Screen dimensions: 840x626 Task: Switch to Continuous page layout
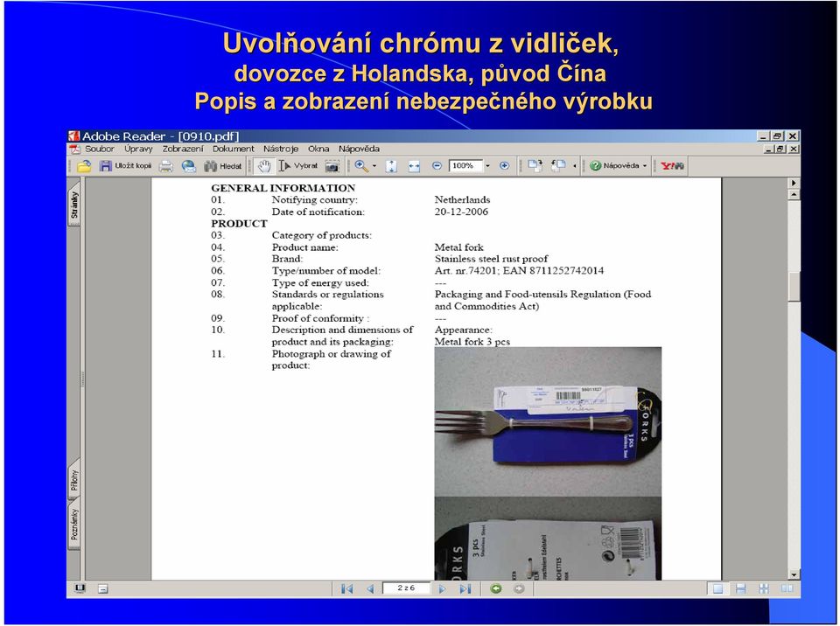pyautogui.click(x=741, y=589)
